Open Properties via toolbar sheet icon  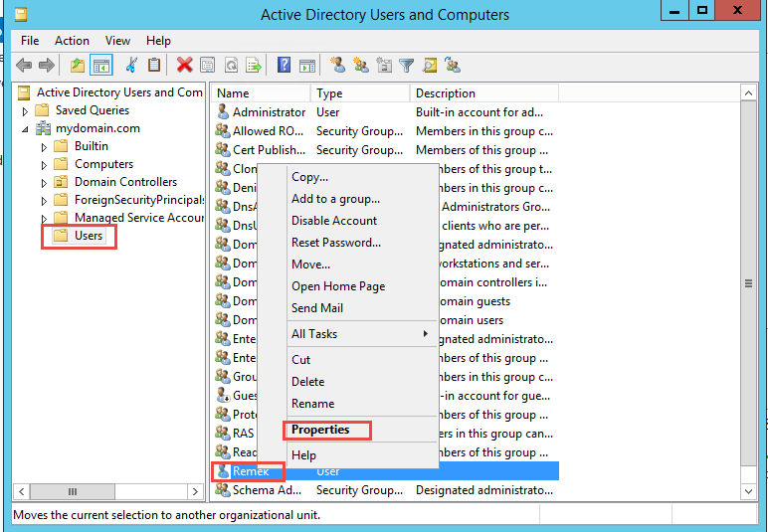pos(208,65)
